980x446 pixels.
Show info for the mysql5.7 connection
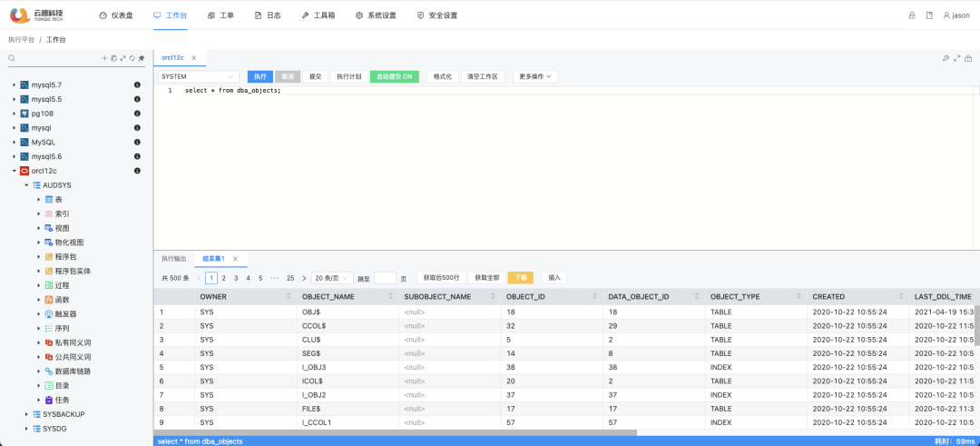point(137,84)
